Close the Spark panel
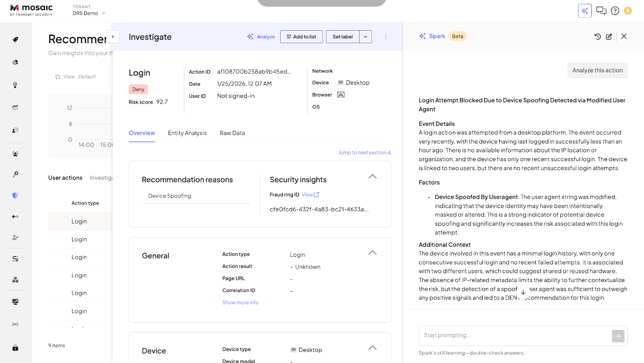The image size is (644, 363). 624,36
